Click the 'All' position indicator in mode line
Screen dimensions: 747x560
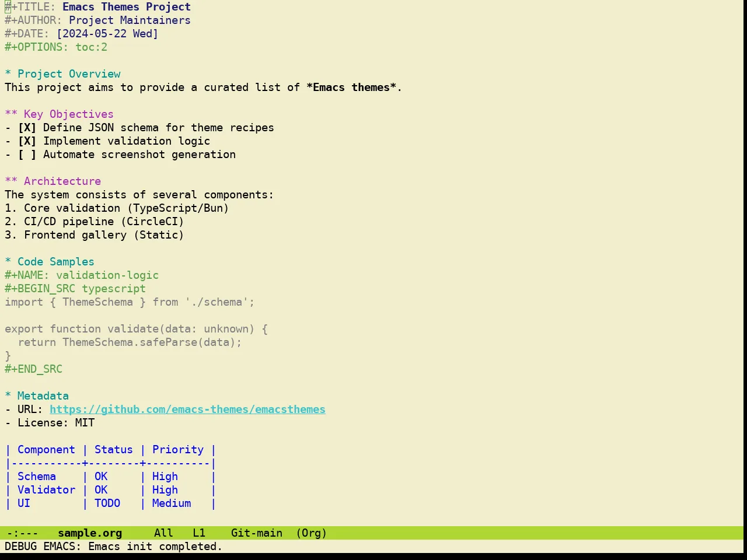coord(163,533)
